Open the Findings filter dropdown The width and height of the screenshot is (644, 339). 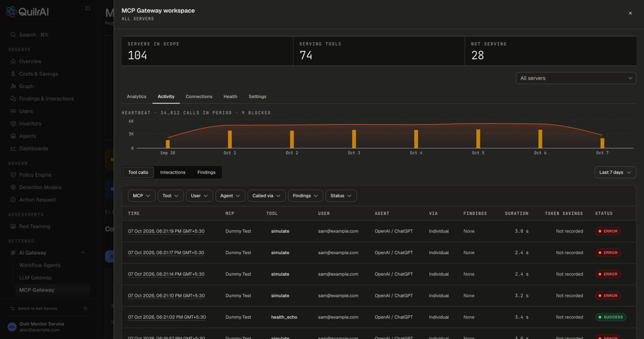[x=305, y=196]
